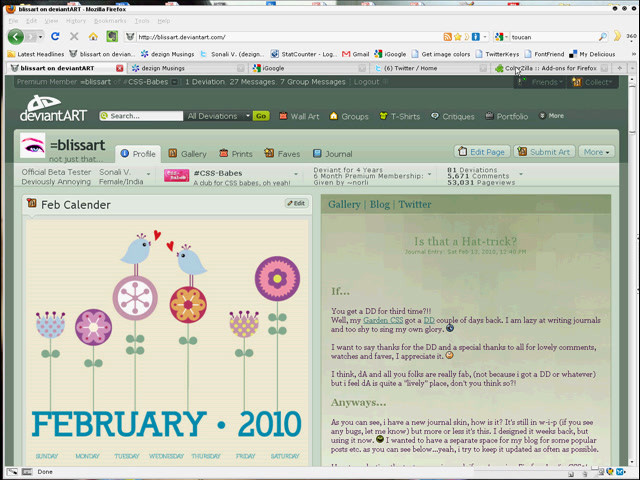Click the Firefox back arrow button
Image resolution: width=640 pixels, height=480 pixels.
click(16, 37)
